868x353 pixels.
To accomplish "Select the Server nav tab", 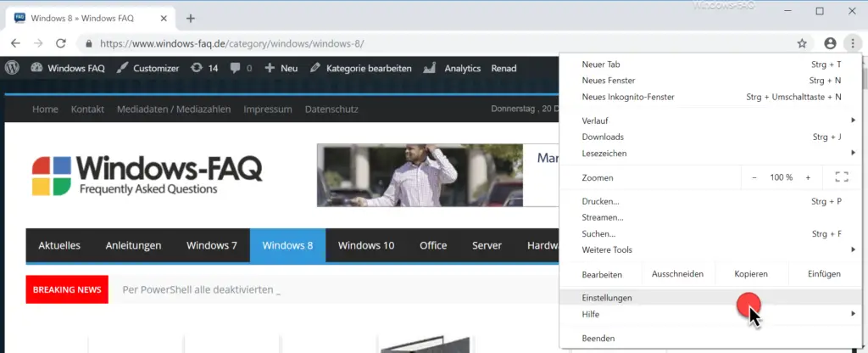I will (x=487, y=245).
